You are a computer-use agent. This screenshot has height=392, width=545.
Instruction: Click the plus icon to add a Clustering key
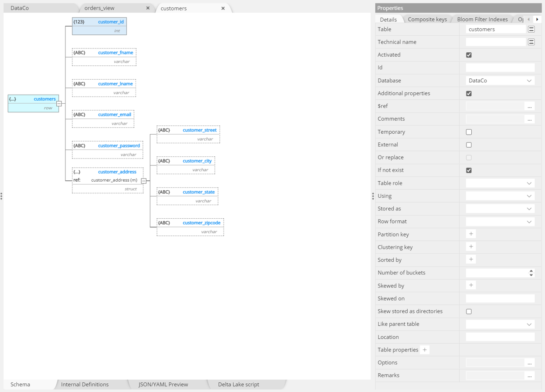tap(471, 247)
